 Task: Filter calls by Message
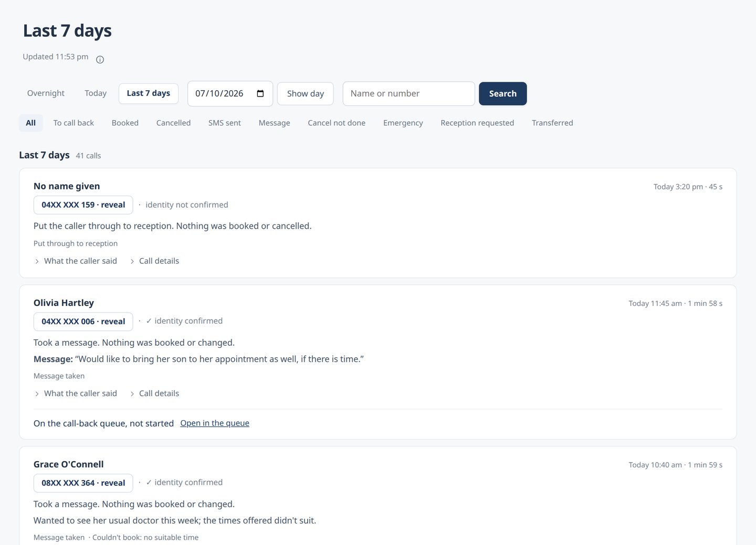point(275,123)
